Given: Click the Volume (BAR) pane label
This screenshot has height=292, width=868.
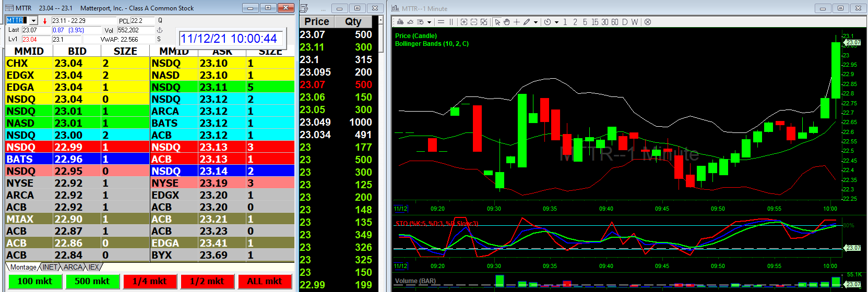Looking at the screenshot, I should coord(415,281).
